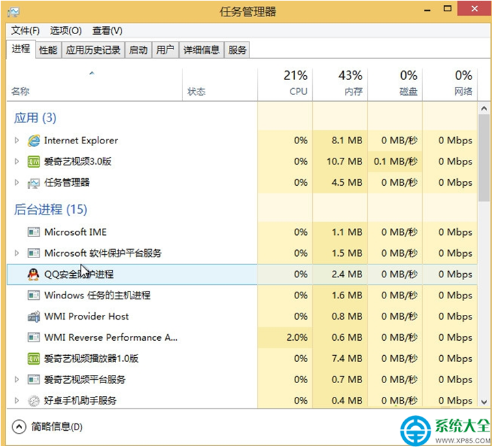This screenshot has width=492, height=448.
Task: Close the Task Manager window
Action: (x=474, y=8)
